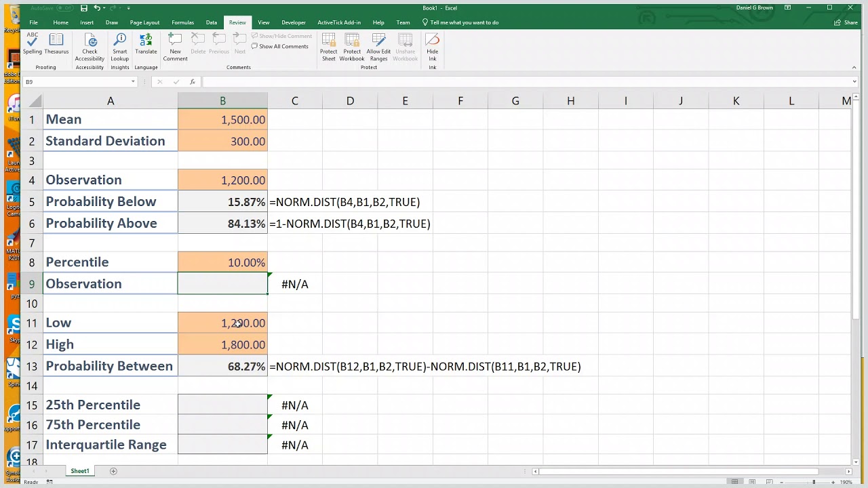The image size is (868, 488).
Task: Click Tell me what you want to do
Action: (460, 22)
